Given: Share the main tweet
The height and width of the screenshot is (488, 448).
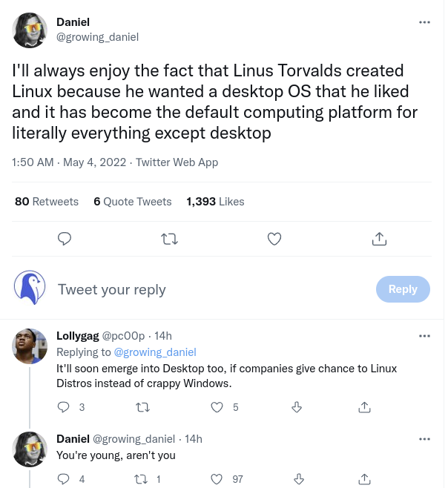Looking at the screenshot, I should coord(379,239).
